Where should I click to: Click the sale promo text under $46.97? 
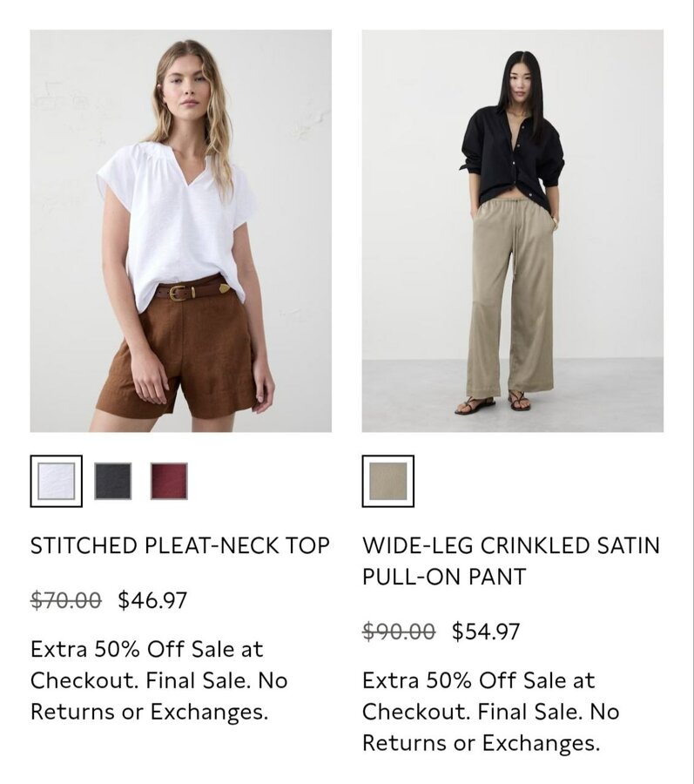(x=158, y=680)
